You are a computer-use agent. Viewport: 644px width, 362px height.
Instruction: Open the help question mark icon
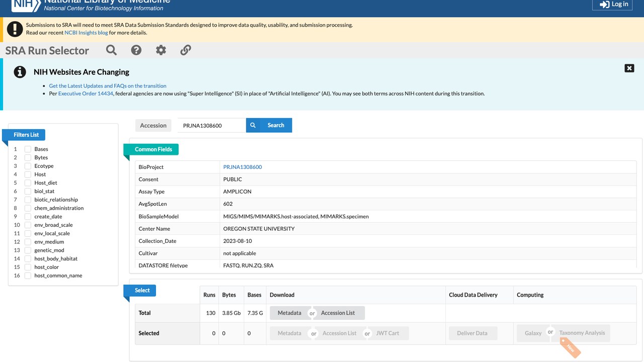point(136,50)
